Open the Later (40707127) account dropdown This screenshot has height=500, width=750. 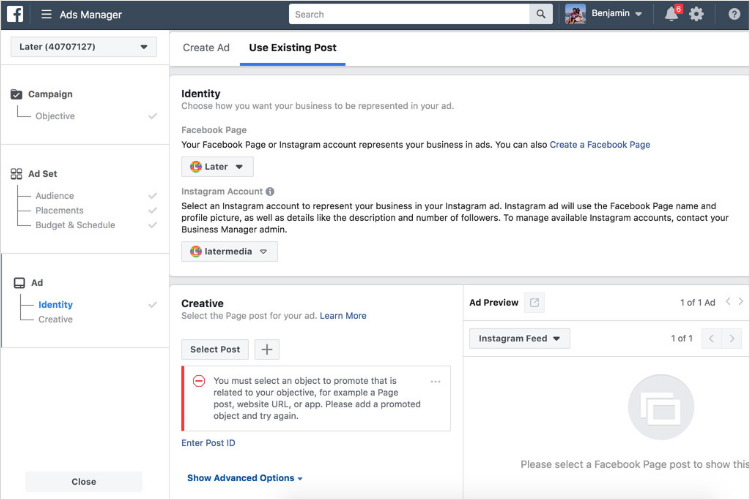click(84, 47)
